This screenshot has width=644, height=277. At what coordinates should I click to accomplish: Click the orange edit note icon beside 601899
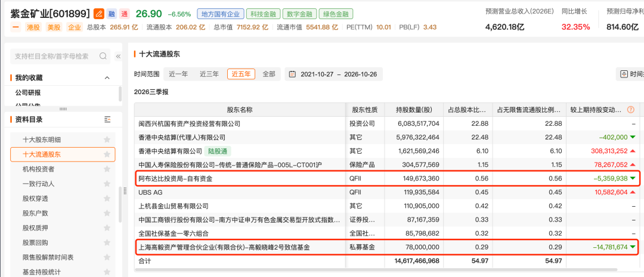click(98, 14)
